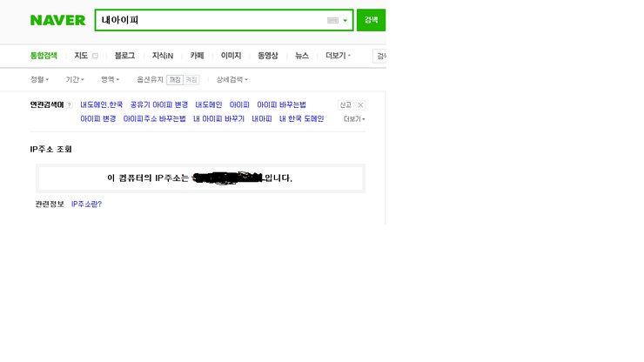
Task: Open related search 내아피
Action: tap(262, 119)
